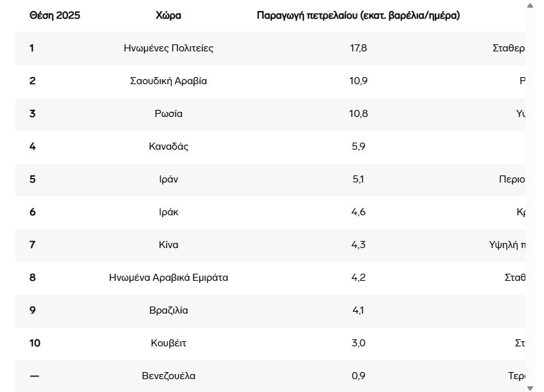Screen dimensions: 544x392
Task: Select the 10,9 production value
Action: click(358, 81)
